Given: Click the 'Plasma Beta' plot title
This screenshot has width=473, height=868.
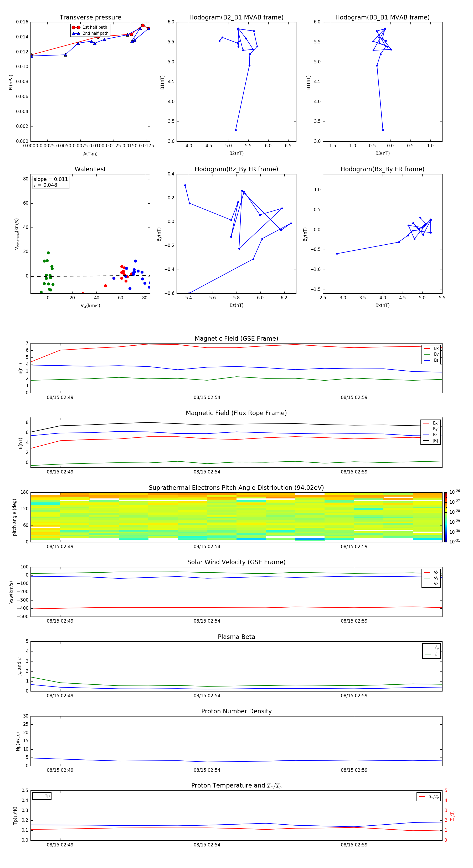Looking at the screenshot, I should pos(236,637).
